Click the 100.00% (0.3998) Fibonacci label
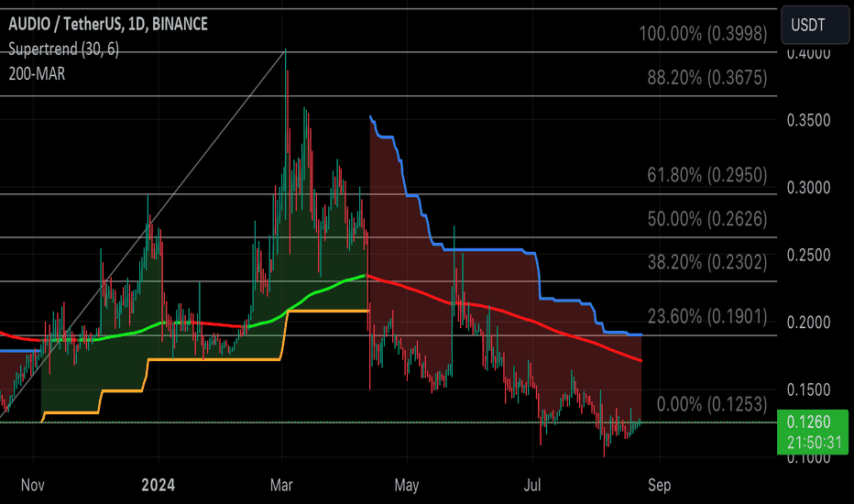This screenshot has height=504, width=854. (703, 34)
